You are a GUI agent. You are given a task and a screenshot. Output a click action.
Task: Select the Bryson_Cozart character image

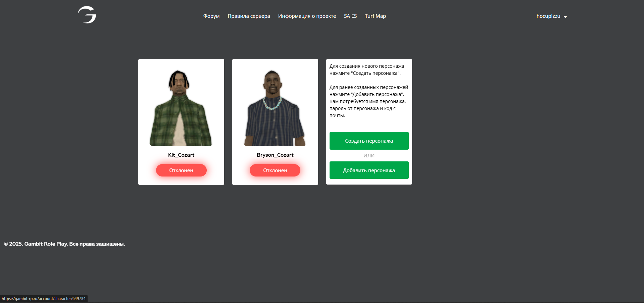(275, 108)
